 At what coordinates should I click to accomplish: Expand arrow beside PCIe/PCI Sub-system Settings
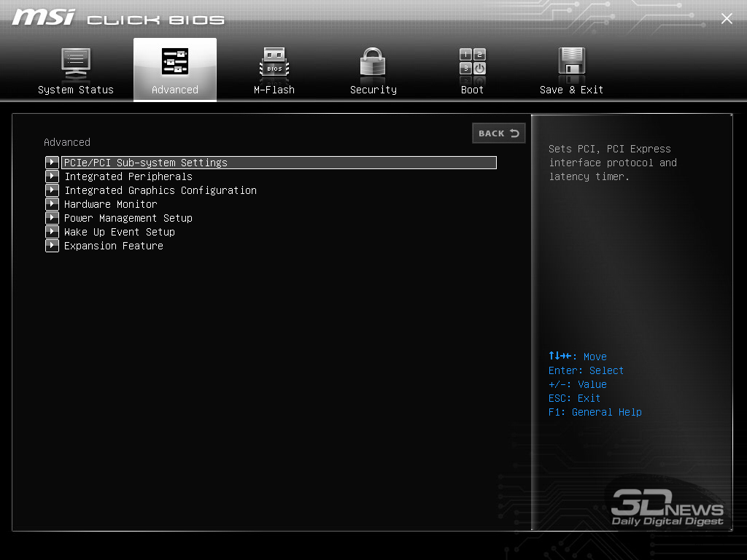(x=52, y=163)
